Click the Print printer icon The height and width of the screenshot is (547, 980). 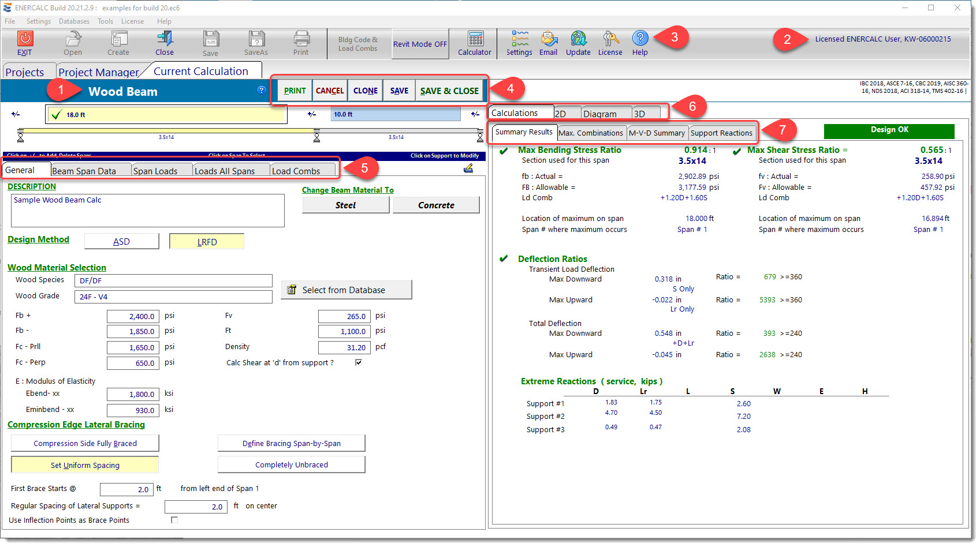[x=301, y=39]
